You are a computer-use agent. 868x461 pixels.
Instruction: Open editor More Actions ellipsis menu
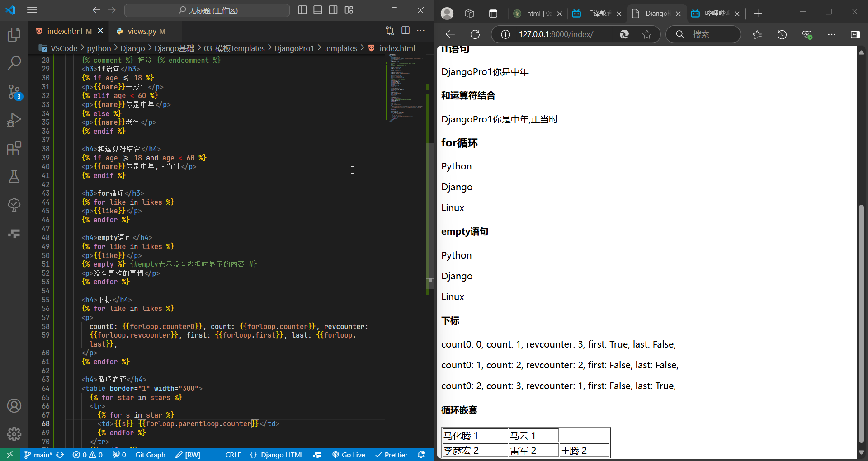[x=420, y=31]
